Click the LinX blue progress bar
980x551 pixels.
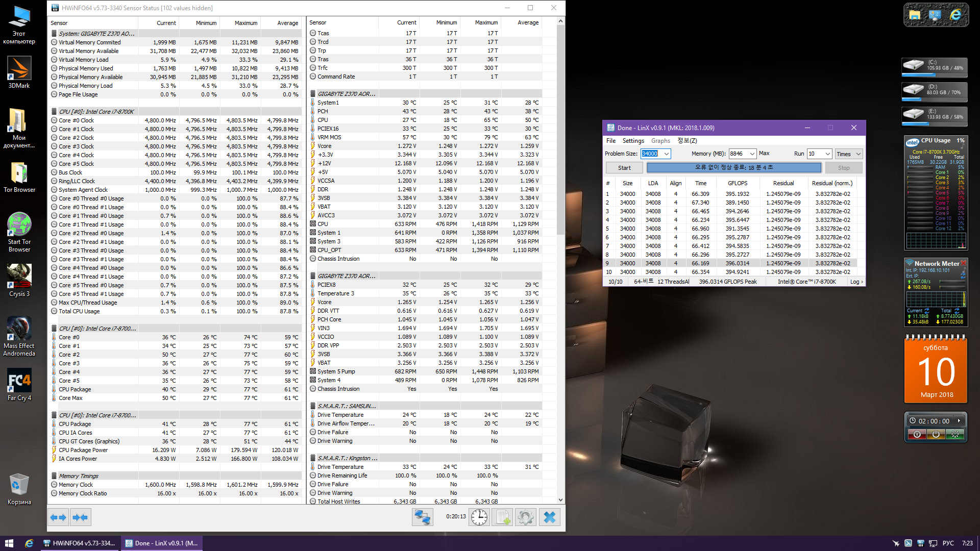733,167
